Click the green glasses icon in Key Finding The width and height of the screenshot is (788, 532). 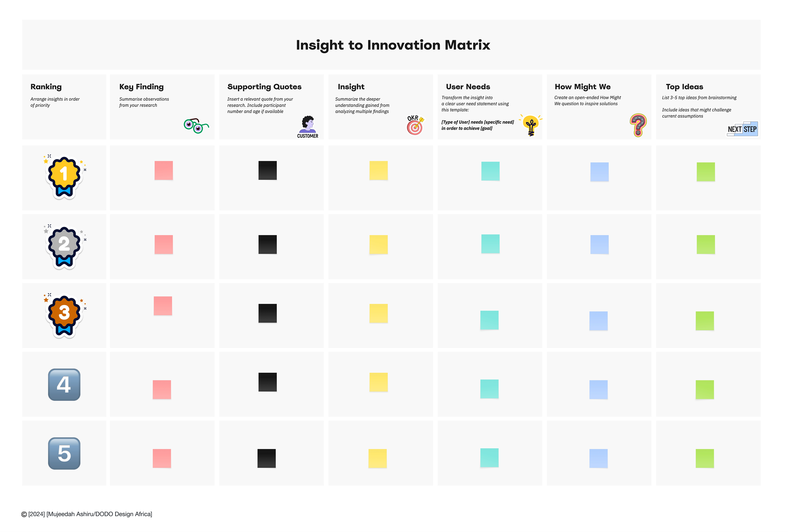tap(196, 126)
